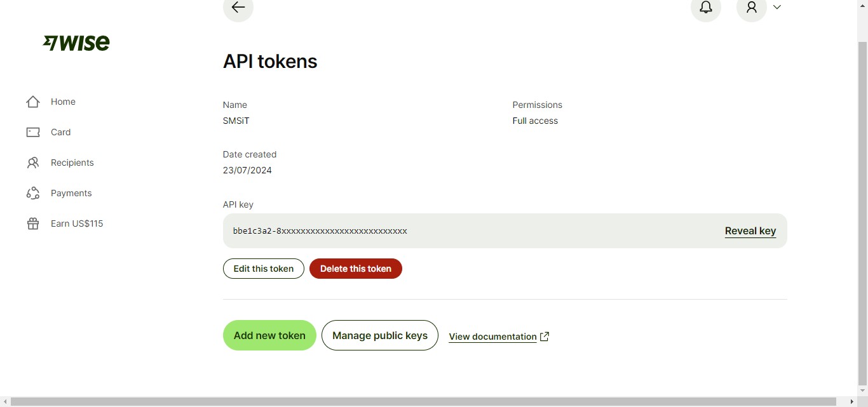Open the Payments sidebar item

[x=71, y=193]
